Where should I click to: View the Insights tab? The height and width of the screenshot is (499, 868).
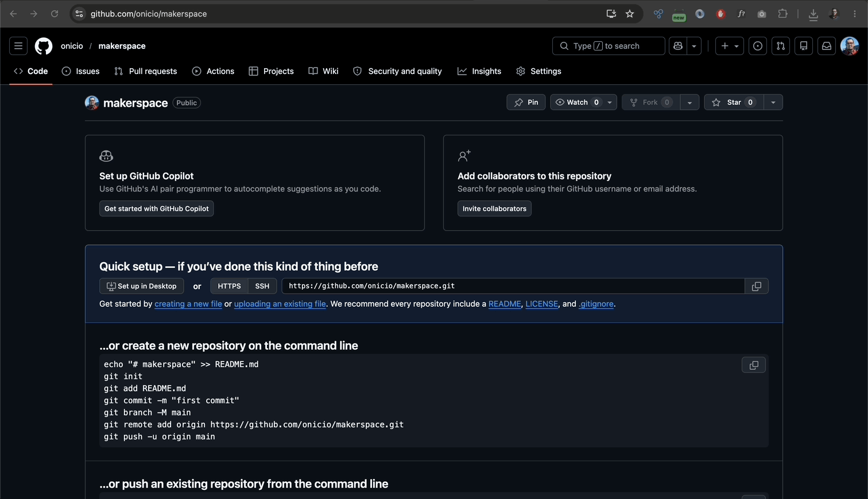tap(479, 71)
